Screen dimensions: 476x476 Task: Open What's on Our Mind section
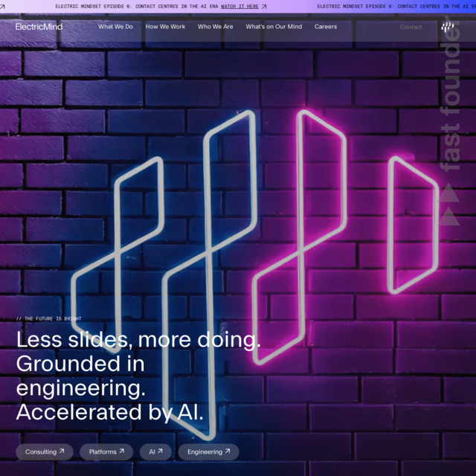pyautogui.click(x=274, y=27)
